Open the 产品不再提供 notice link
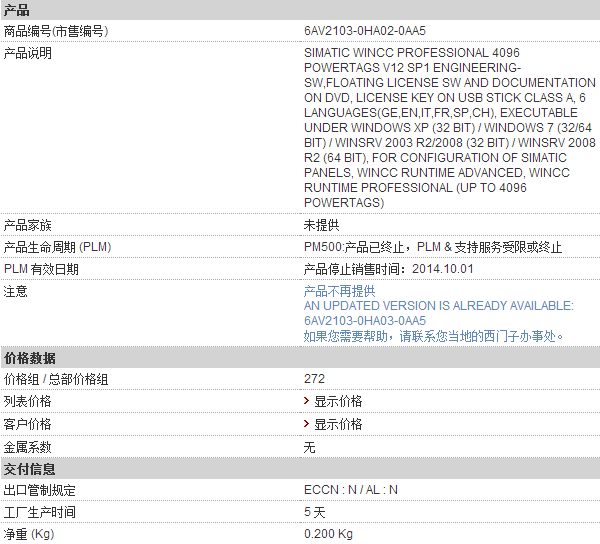Image resolution: width=600 pixels, height=544 pixels. [x=339, y=291]
